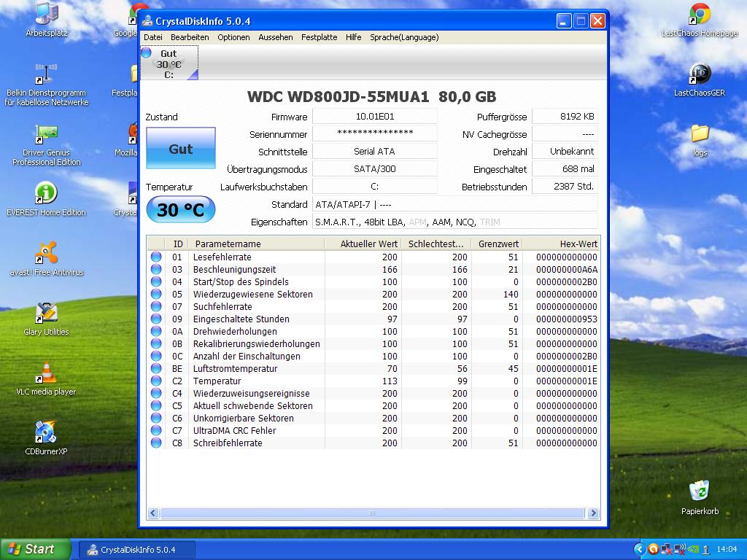Click the ID column header
The width and height of the screenshot is (747, 560).
[x=177, y=244]
